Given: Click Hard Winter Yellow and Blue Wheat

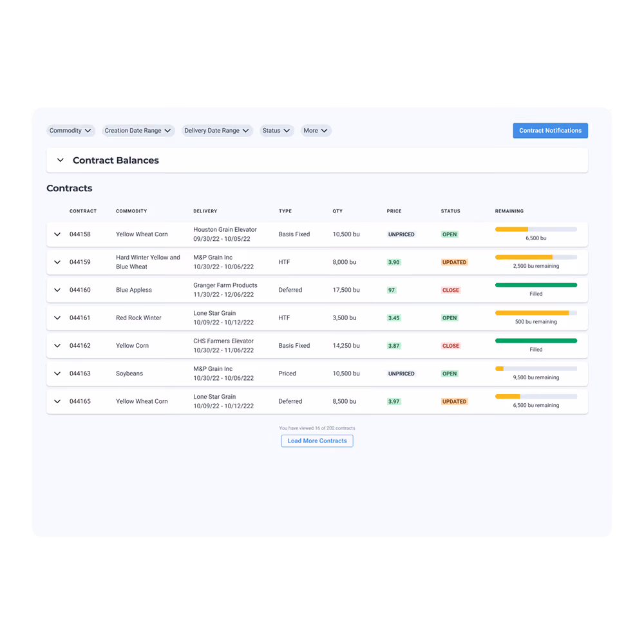Looking at the screenshot, I should pyautogui.click(x=148, y=262).
